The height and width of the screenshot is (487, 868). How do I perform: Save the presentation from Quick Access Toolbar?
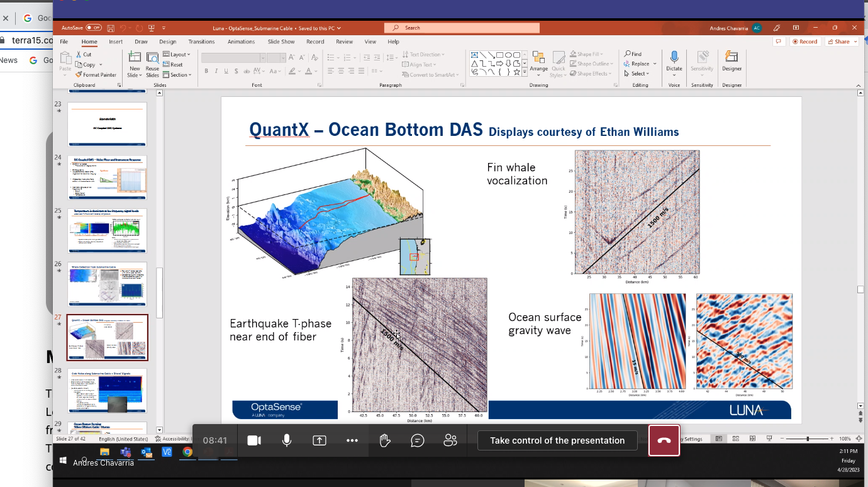pos(111,28)
